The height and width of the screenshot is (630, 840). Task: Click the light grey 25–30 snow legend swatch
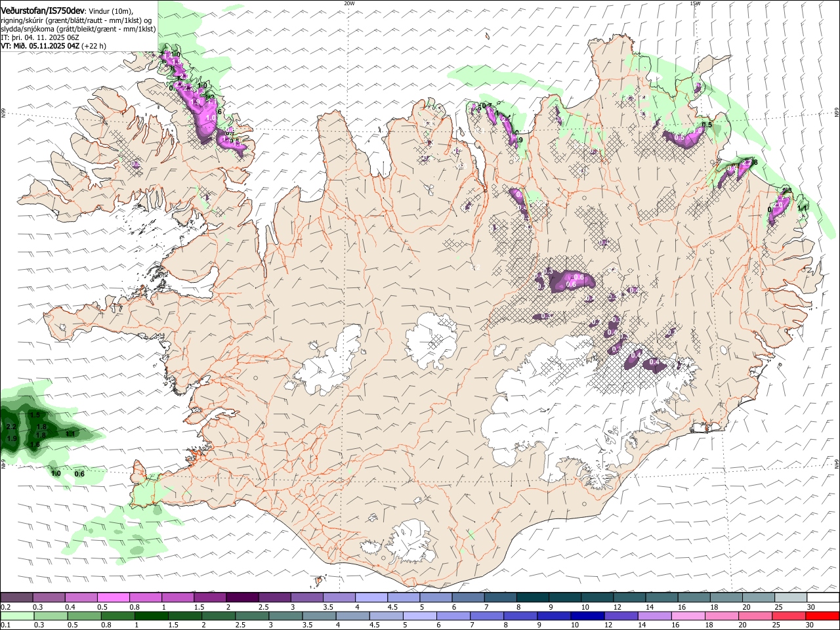pyautogui.click(x=789, y=598)
